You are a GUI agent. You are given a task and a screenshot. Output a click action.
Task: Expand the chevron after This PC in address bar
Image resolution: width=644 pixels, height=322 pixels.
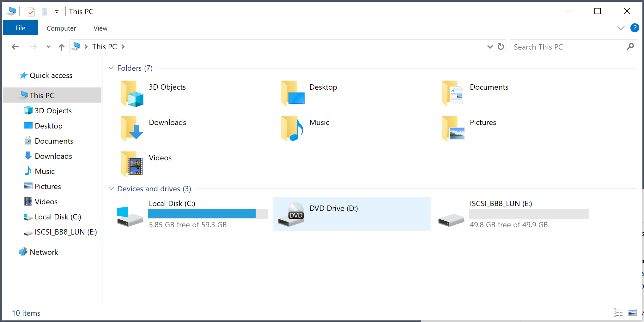click(123, 47)
